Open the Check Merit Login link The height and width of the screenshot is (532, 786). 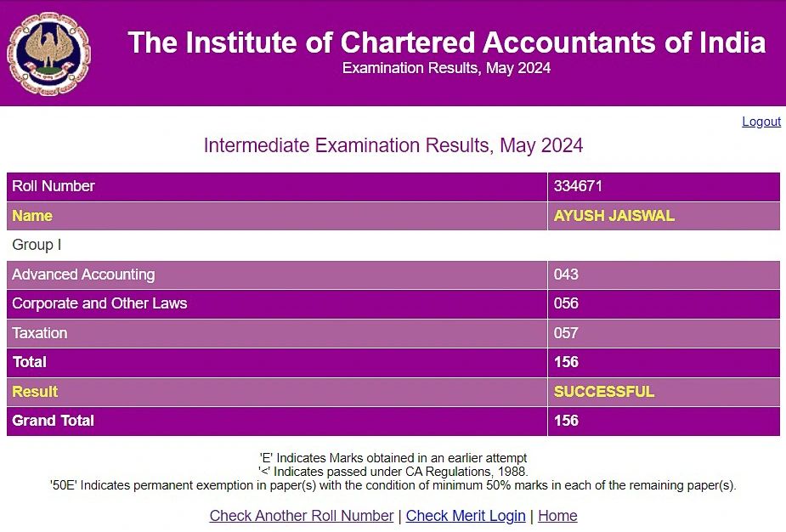pos(465,516)
